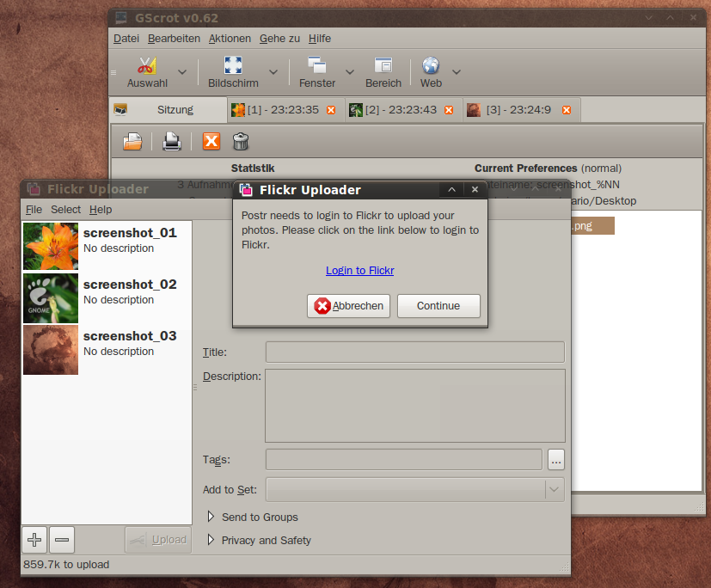
Task: Click the Auswahl scissors capture icon
Action: click(x=147, y=66)
